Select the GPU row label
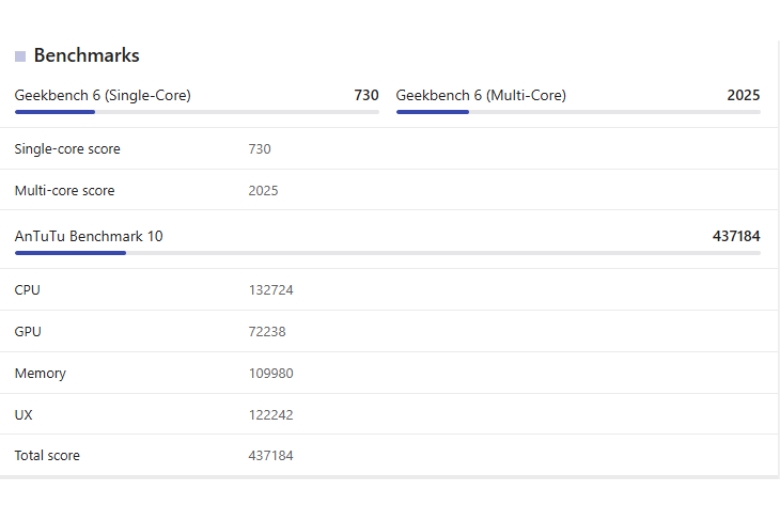This screenshot has width=780, height=520. pyautogui.click(x=28, y=331)
